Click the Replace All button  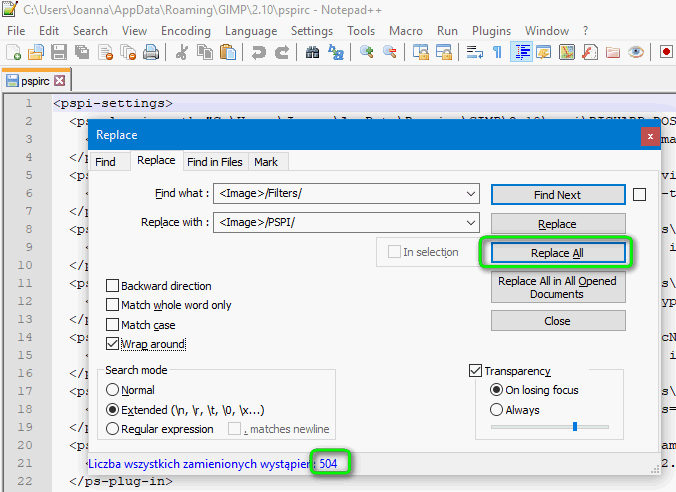[558, 253]
